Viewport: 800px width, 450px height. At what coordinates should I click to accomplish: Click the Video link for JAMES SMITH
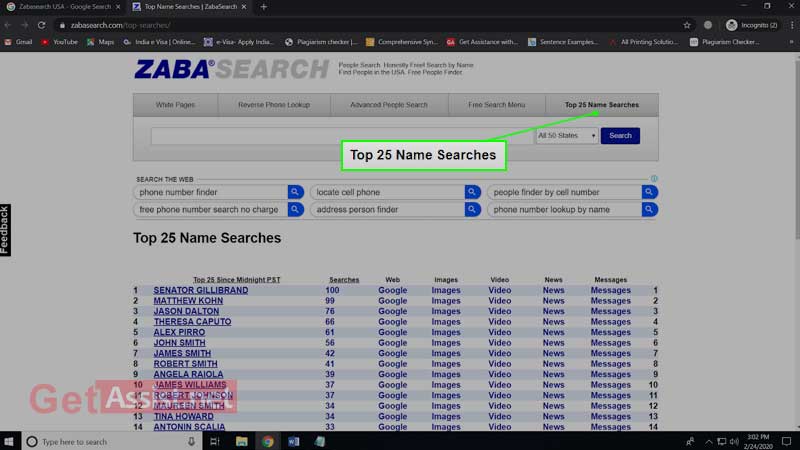click(499, 353)
